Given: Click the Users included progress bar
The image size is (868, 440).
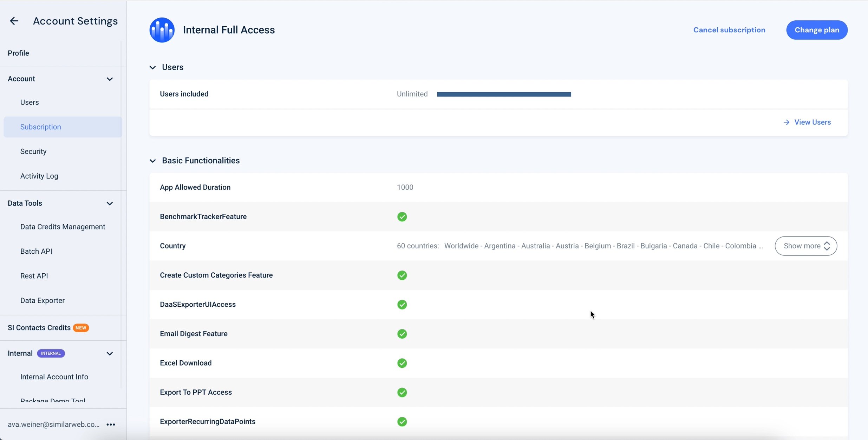Looking at the screenshot, I should (x=504, y=94).
